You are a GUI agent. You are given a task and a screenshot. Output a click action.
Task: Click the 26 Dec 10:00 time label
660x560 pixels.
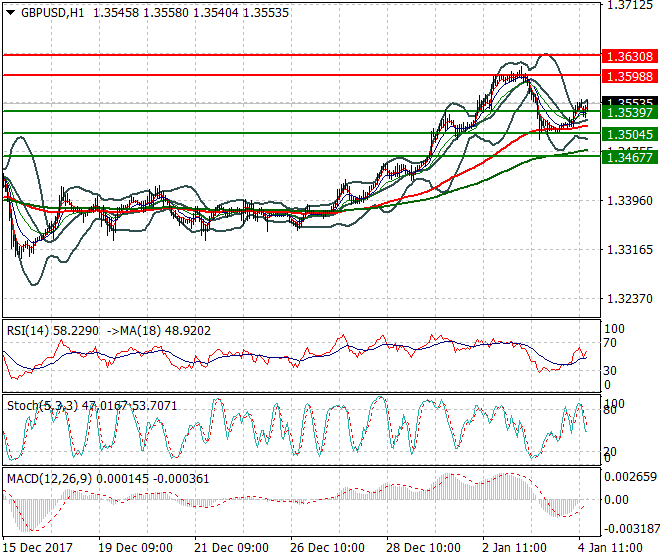(x=327, y=548)
